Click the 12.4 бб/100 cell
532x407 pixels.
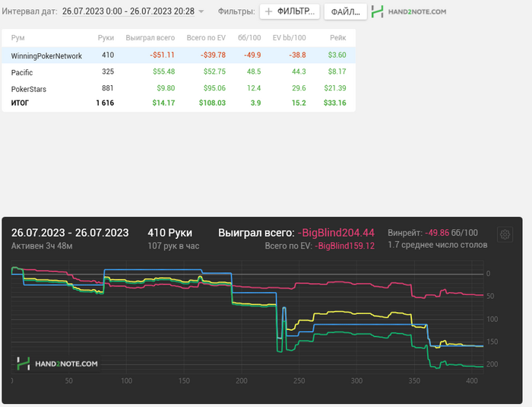(254, 88)
